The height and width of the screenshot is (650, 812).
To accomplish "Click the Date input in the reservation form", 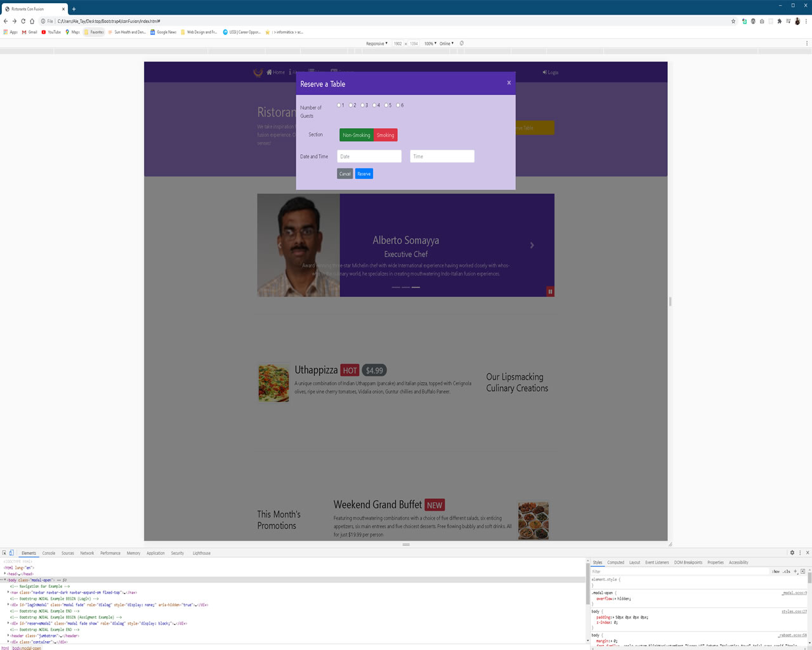I will tap(369, 156).
